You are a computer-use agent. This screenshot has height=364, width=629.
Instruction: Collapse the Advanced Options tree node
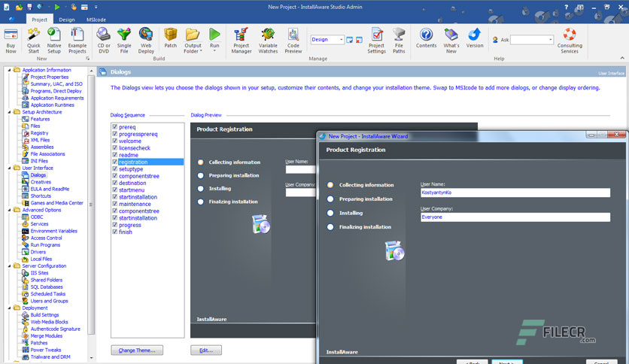pos(9,210)
